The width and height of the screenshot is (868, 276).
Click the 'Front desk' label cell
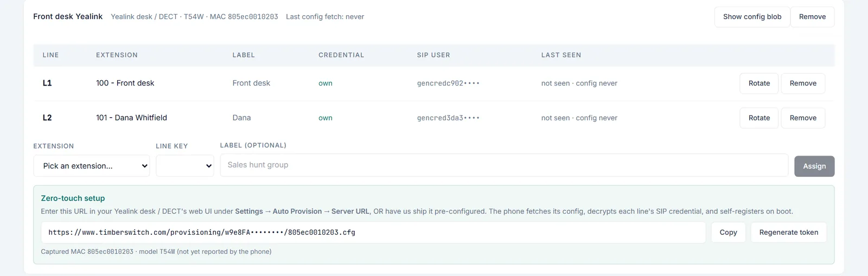(251, 83)
